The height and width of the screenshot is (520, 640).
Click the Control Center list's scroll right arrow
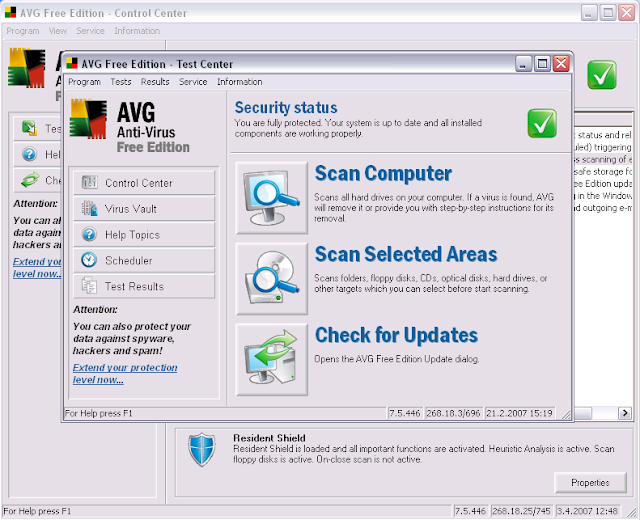coord(624,413)
